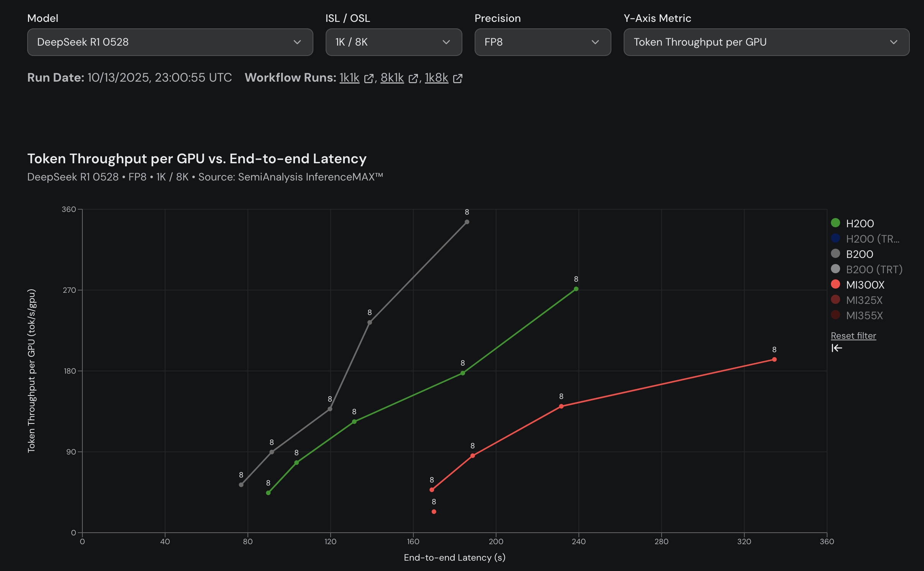Click external link icon next to 1k1k

pyautogui.click(x=369, y=79)
